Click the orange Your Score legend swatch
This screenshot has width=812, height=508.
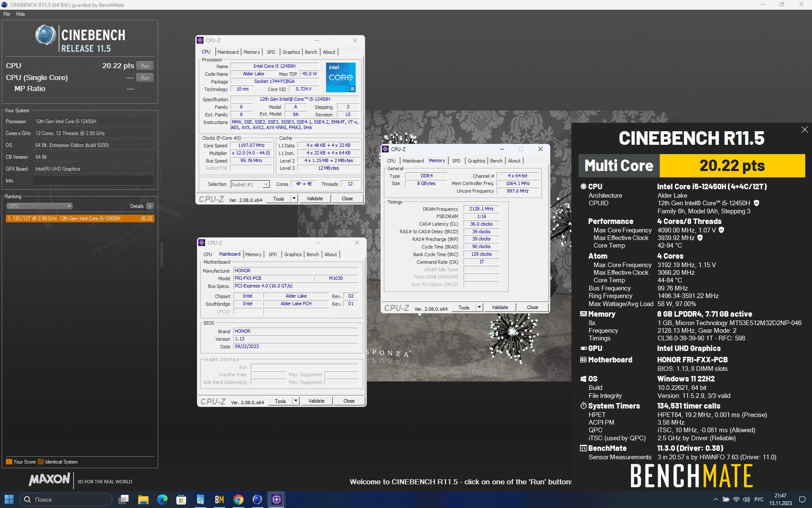click(9, 462)
